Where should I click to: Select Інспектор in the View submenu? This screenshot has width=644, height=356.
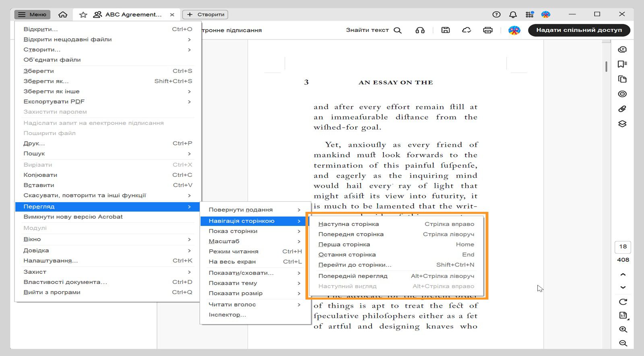pyautogui.click(x=256, y=315)
